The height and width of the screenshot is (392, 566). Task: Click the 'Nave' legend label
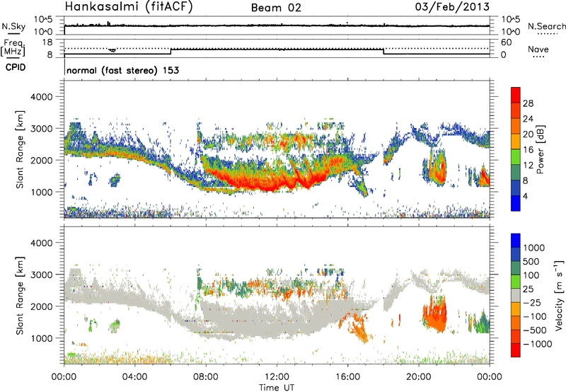pos(538,50)
